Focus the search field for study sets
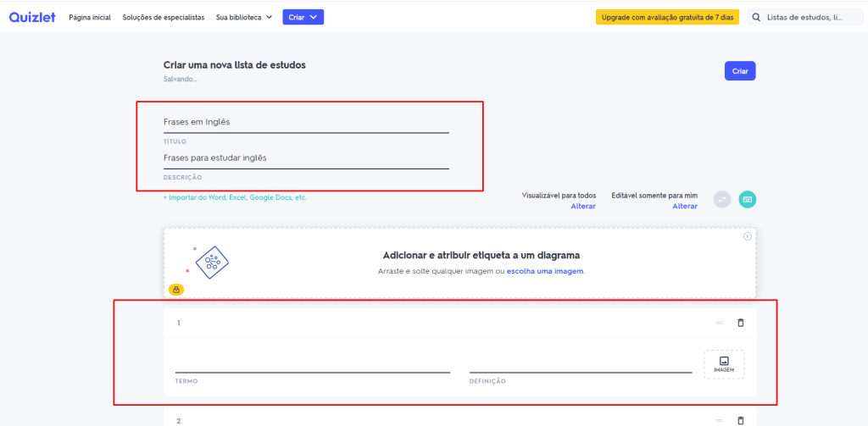 pos(805,17)
